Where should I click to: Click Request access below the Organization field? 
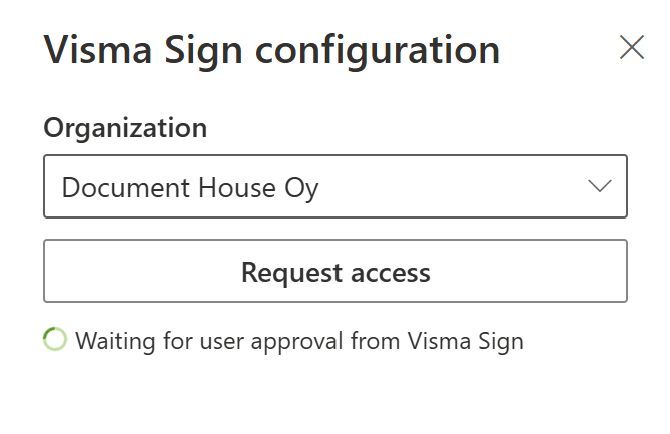coord(335,271)
